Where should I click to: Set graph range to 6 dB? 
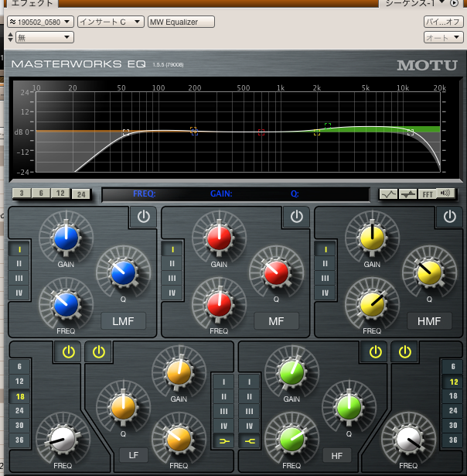[41, 193]
